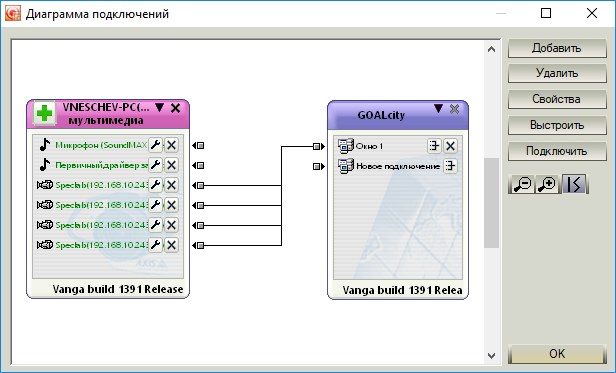This screenshot has width=616, height=373.
Task: Click the Удалить button
Action: (x=557, y=73)
